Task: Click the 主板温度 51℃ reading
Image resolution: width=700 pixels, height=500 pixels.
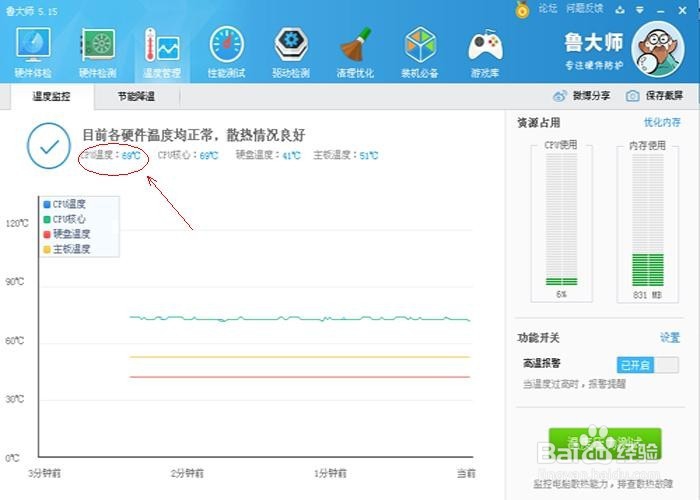Action: [x=346, y=155]
